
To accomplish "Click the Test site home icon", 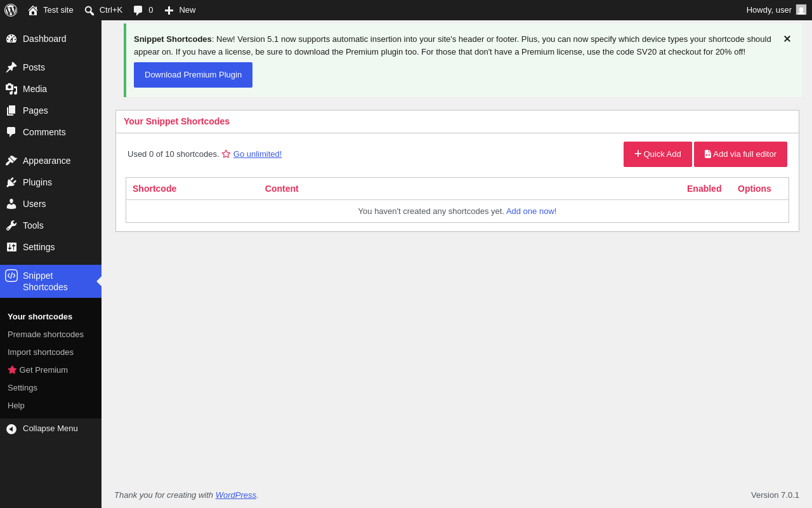I will point(33,10).
